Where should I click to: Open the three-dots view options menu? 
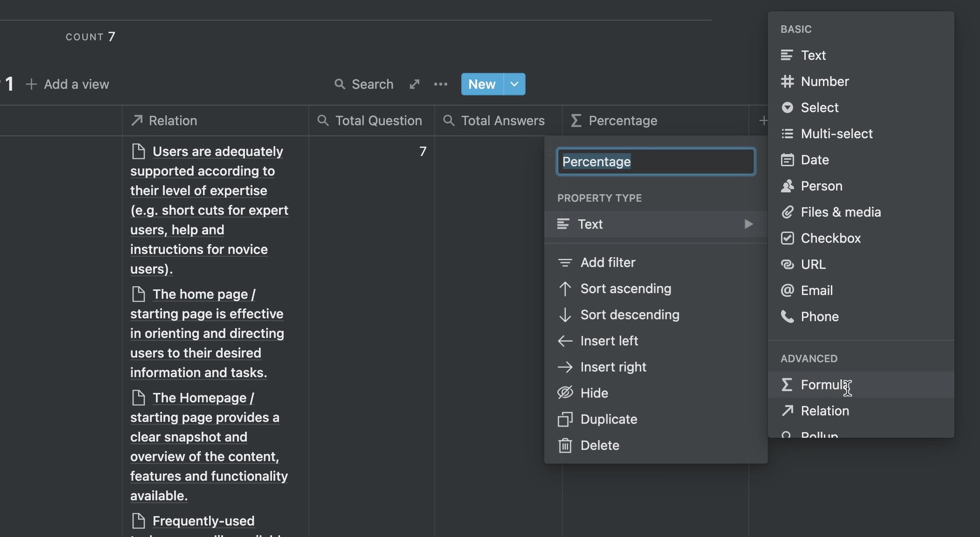441,84
